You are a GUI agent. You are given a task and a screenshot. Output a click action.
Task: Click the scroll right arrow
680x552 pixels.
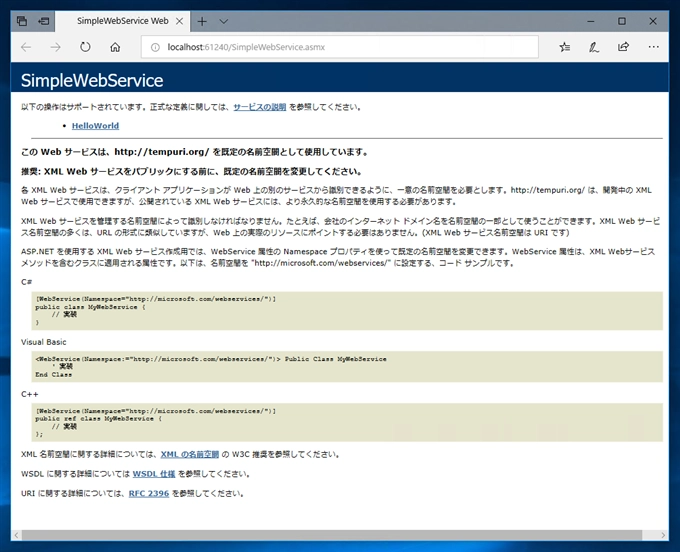(664, 535)
